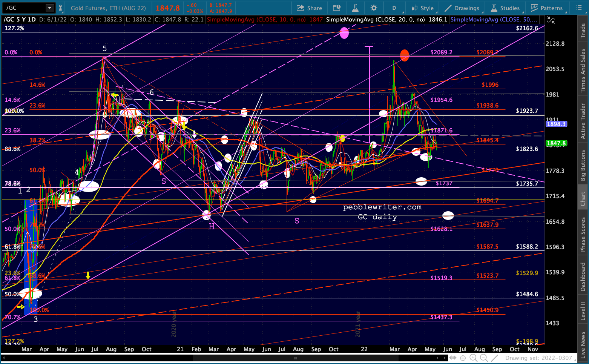589x364 pixels.
Task: Select the Chart side tab
Action: click(583, 199)
